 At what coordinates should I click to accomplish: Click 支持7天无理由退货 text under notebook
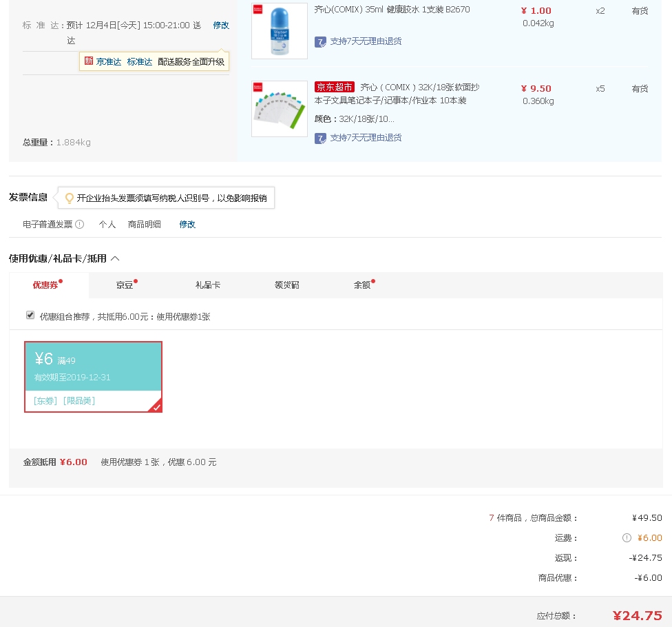coord(366,138)
